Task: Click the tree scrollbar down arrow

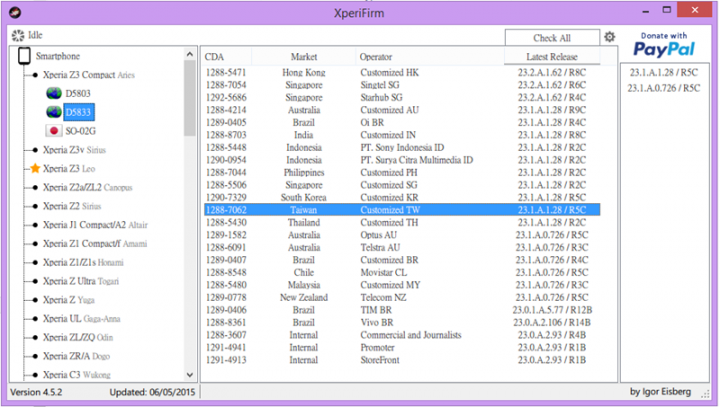Action: 190,375
